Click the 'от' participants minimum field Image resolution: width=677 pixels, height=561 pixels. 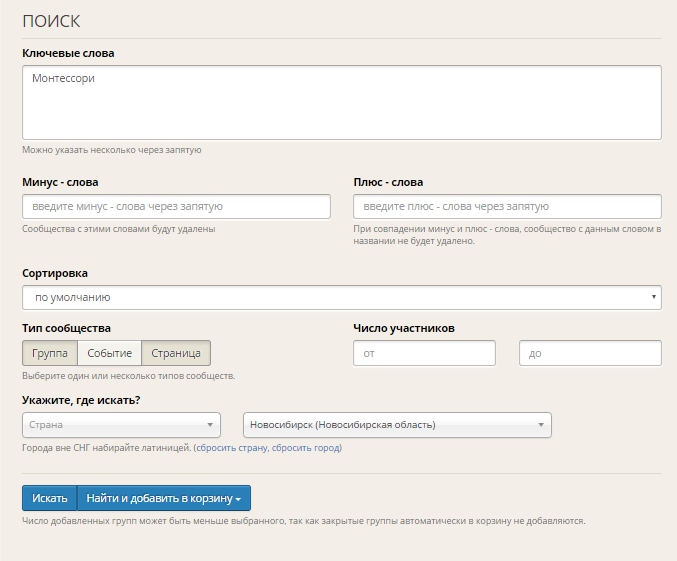click(x=424, y=353)
